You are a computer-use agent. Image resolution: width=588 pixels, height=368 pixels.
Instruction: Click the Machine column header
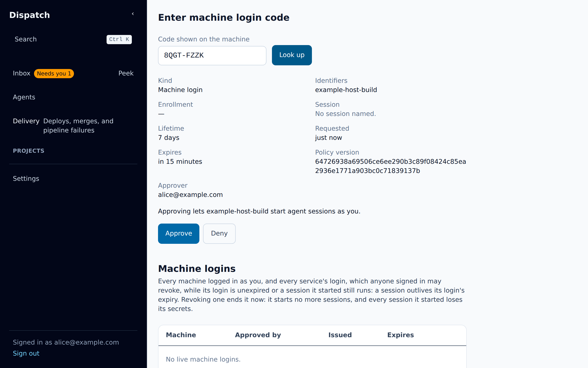click(181, 335)
